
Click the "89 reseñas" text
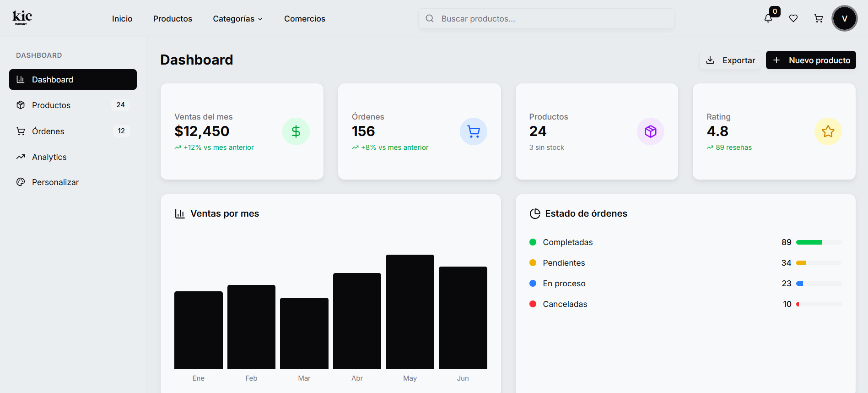734,147
